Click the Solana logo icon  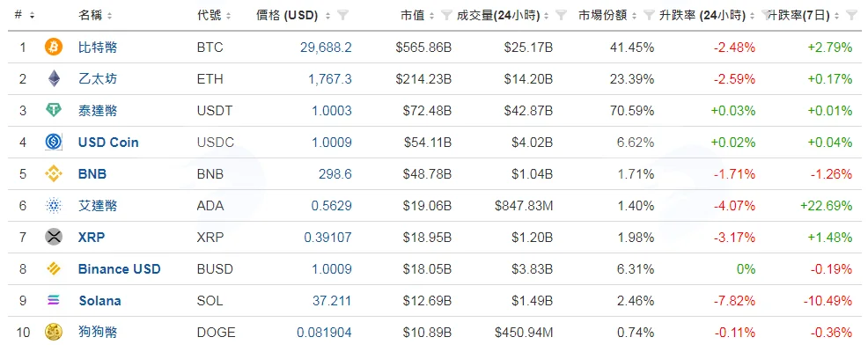(x=54, y=301)
